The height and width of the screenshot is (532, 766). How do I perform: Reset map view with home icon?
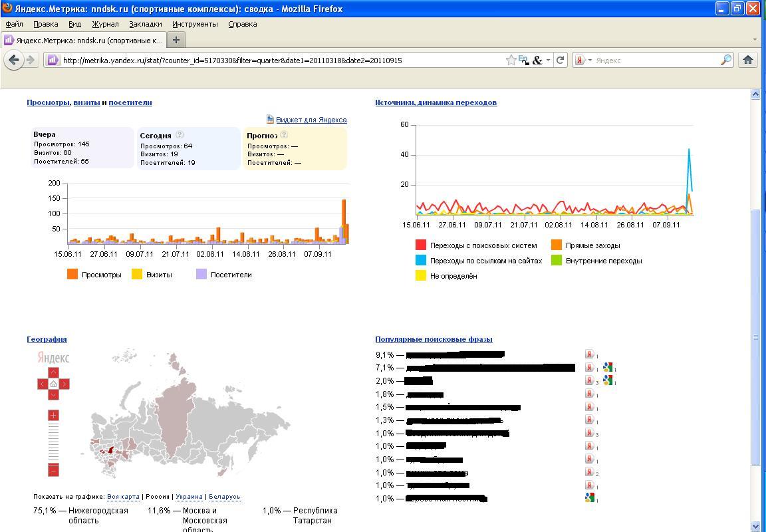[53, 384]
